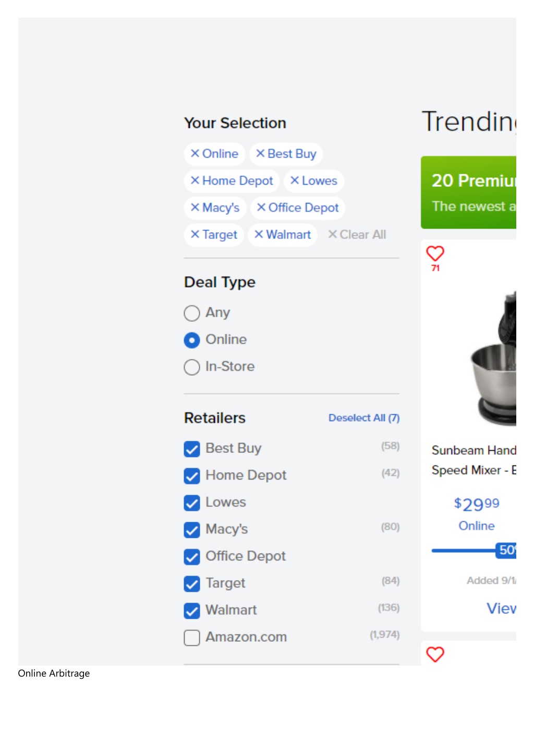Select the In-Store deal type radio
This screenshot has height=756, width=534.
click(192, 367)
